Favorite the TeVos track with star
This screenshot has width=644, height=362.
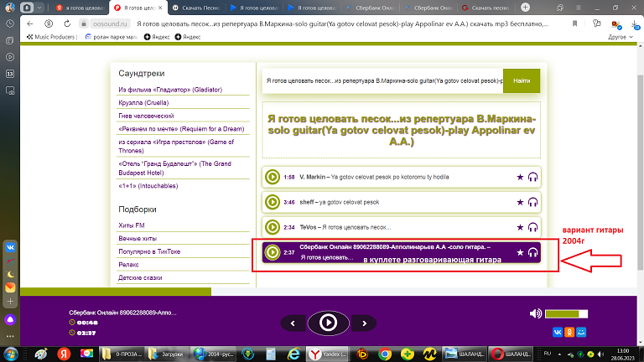[520, 227]
